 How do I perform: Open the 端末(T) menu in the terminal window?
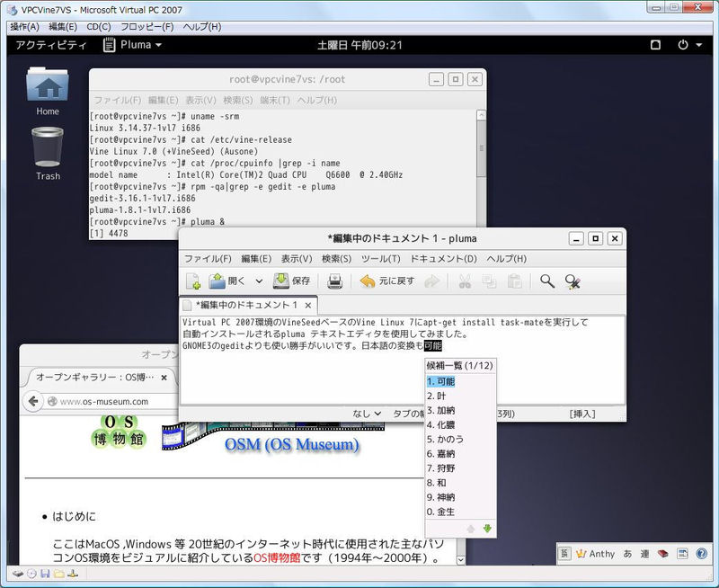coord(275,100)
